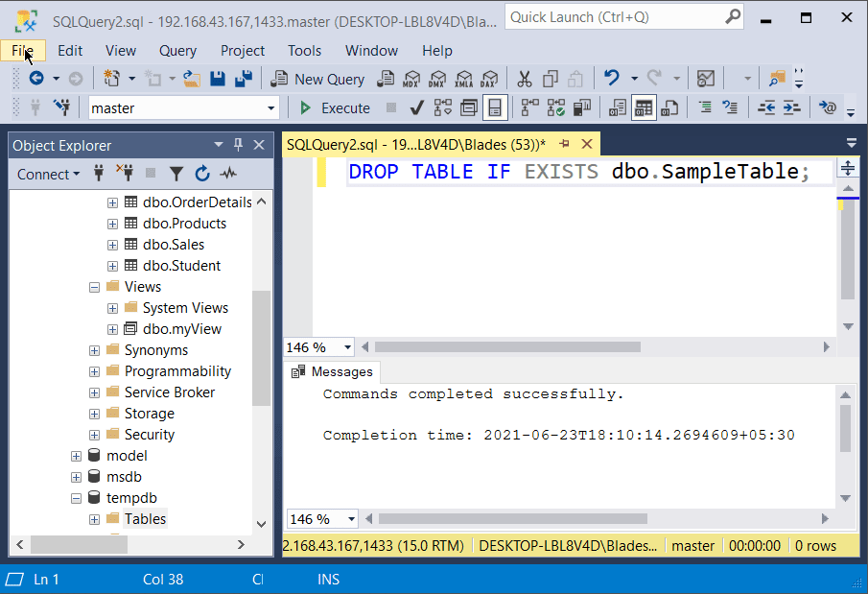Collapse the Views folder
Screen dimensions: 868x594
(x=94, y=286)
